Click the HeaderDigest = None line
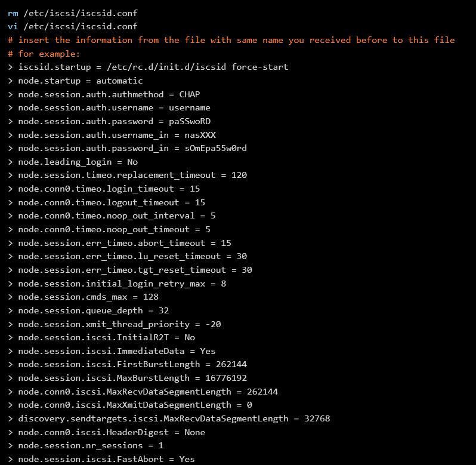This screenshot has width=476, height=465. (x=106, y=432)
